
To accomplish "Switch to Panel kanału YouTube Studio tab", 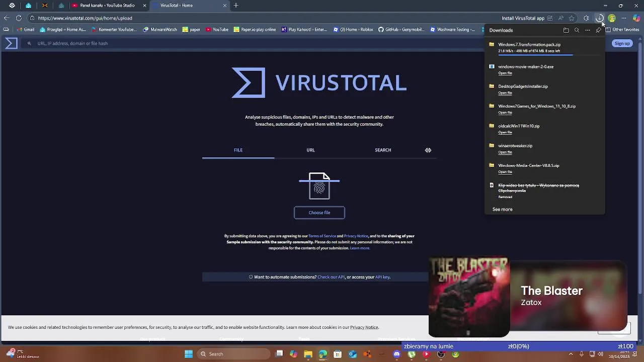I will pos(108,6).
